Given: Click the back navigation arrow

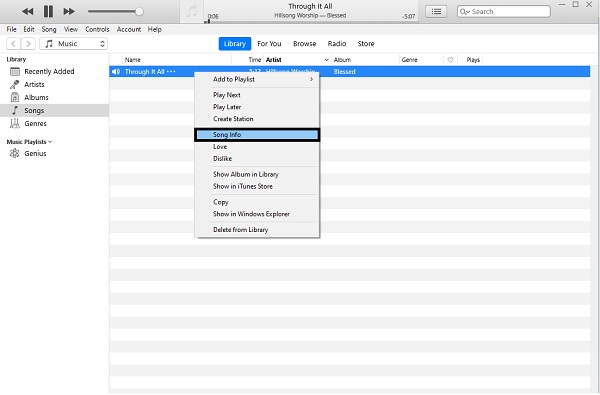Looking at the screenshot, I should click(13, 44).
